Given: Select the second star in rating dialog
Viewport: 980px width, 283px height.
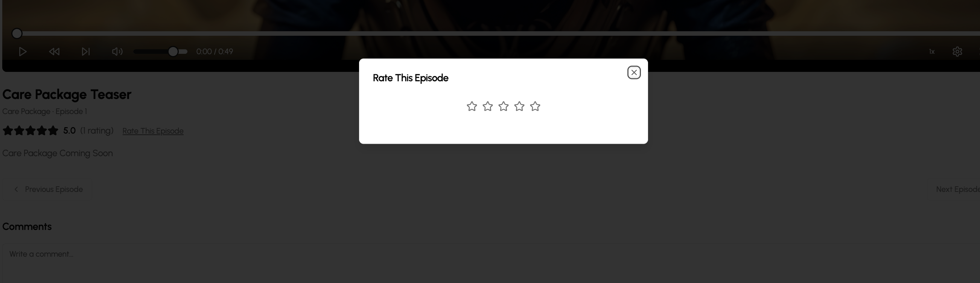Looking at the screenshot, I should point(488,106).
